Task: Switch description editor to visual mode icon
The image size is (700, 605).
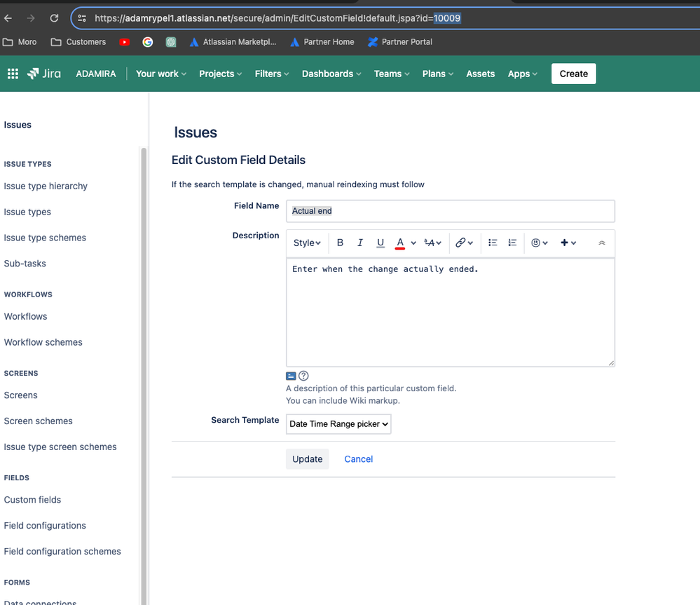Action: pos(291,376)
